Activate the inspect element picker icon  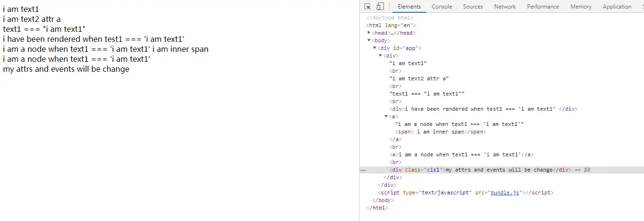tap(367, 7)
